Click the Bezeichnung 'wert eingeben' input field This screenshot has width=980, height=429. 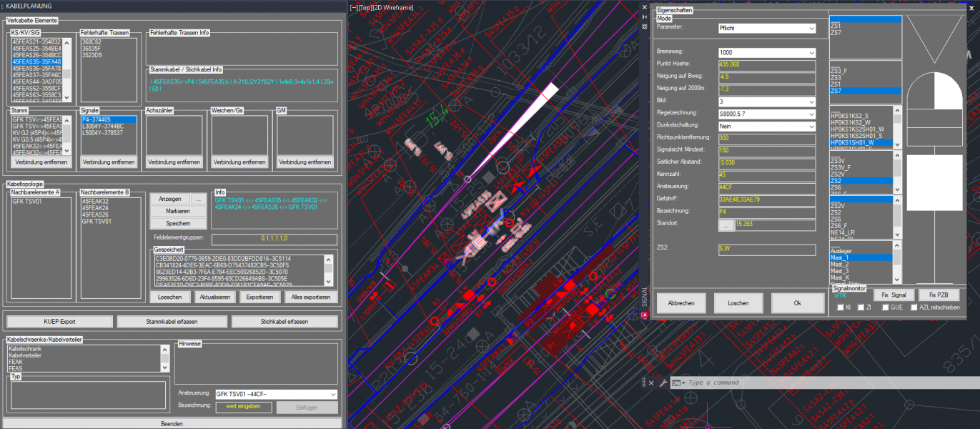(x=244, y=407)
